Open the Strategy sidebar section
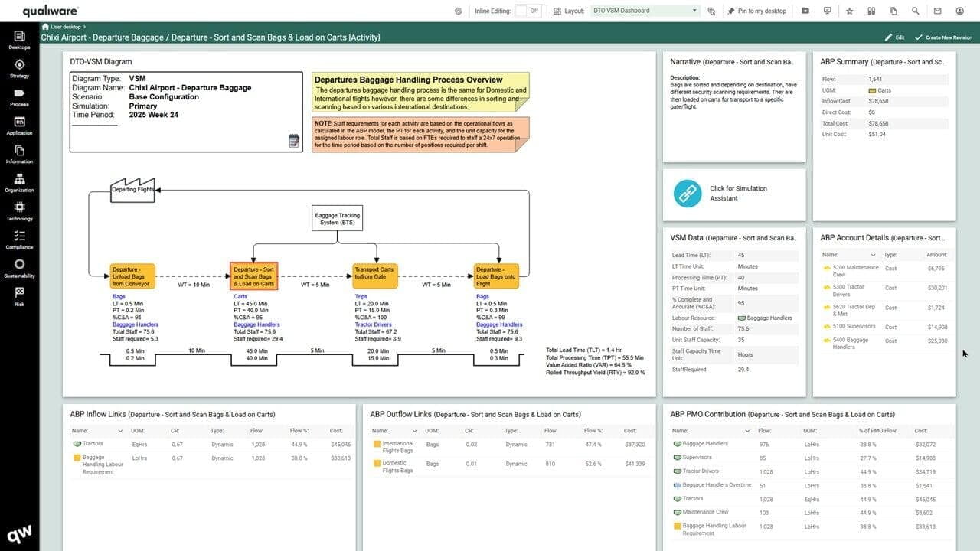The image size is (980, 551). pyautogui.click(x=19, y=69)
